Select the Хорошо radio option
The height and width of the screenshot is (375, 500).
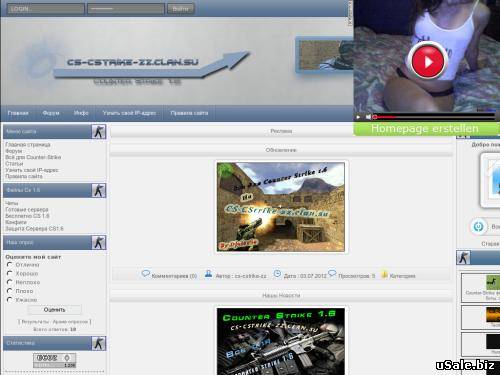(10, 273)
